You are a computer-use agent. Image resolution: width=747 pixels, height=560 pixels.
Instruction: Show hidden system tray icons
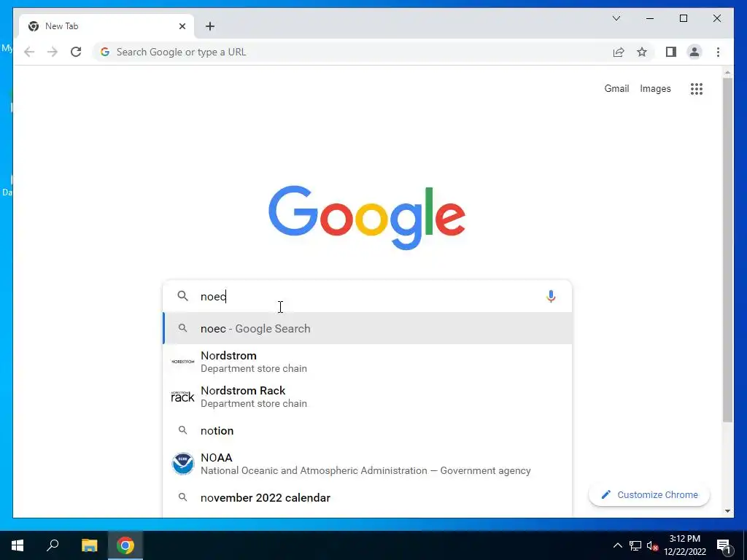(617, 545)
